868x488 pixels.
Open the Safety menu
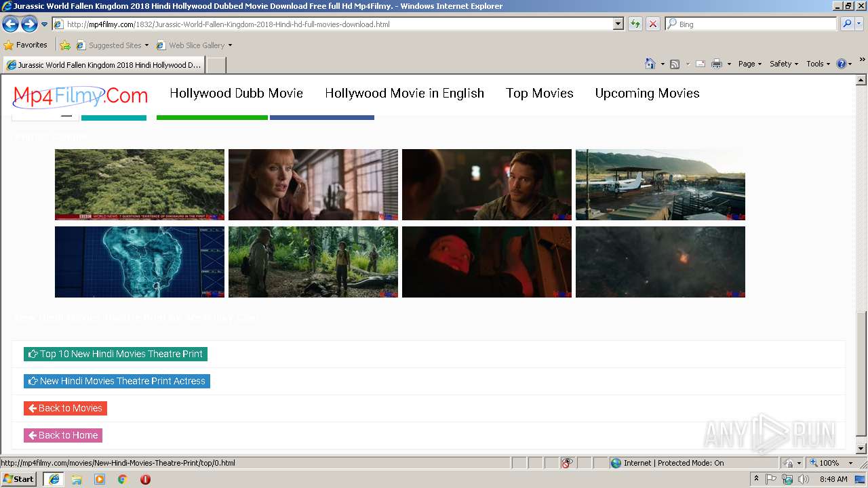click(x=784, y=64)
